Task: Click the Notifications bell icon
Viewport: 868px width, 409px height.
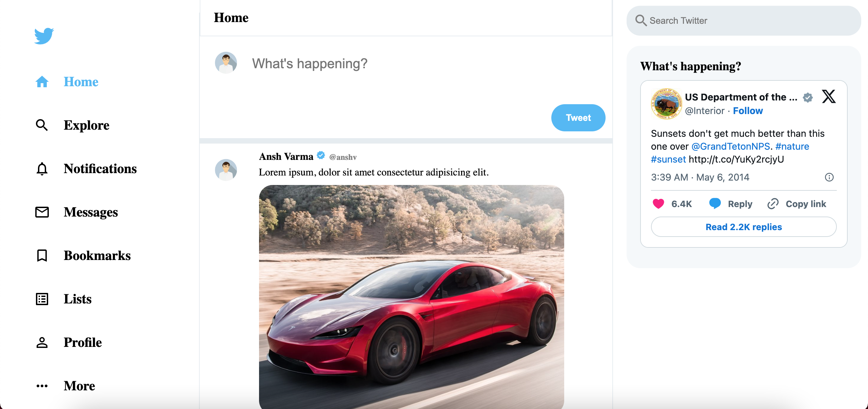Action: point(42,169)
